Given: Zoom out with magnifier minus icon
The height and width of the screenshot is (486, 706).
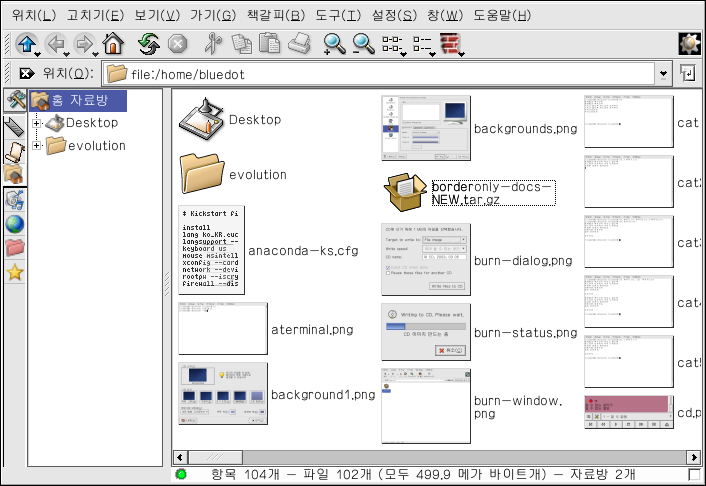Looking at the screenshot, I should (363, 43).
